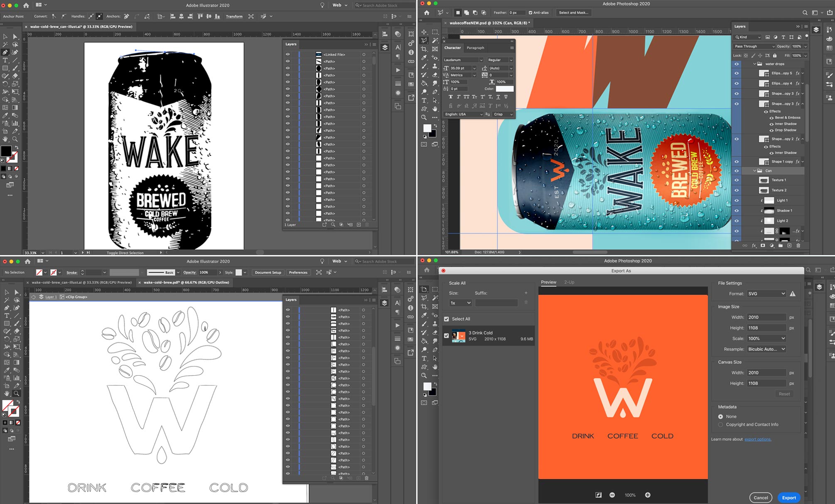Click the Document Setup button

(268, 273)
